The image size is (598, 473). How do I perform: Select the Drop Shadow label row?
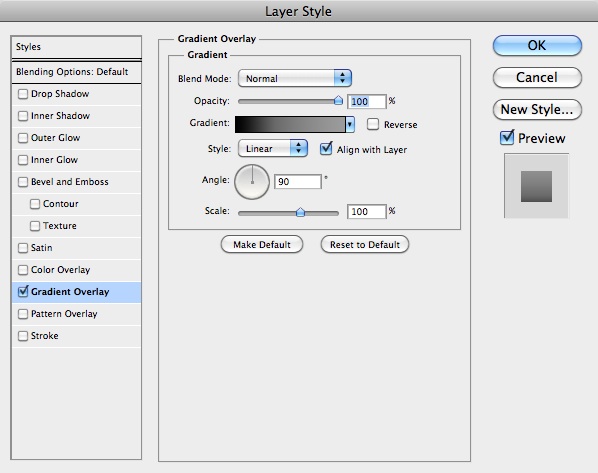point(76,94)
